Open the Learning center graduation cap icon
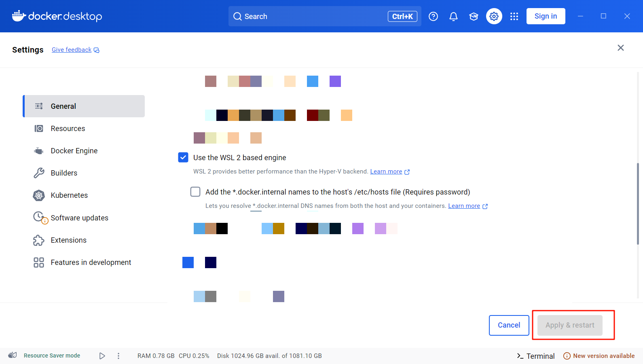Screen dimensions: 643x364 474,16
